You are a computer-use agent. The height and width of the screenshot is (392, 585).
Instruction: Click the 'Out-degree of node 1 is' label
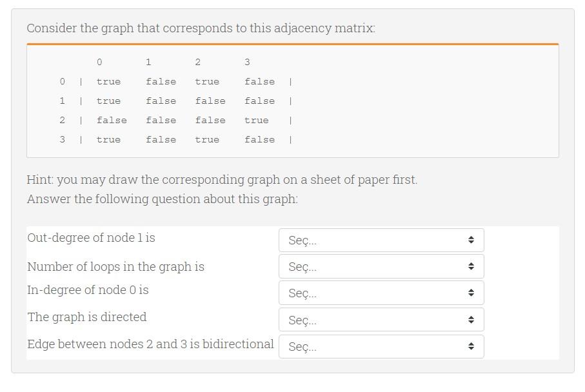91,238
